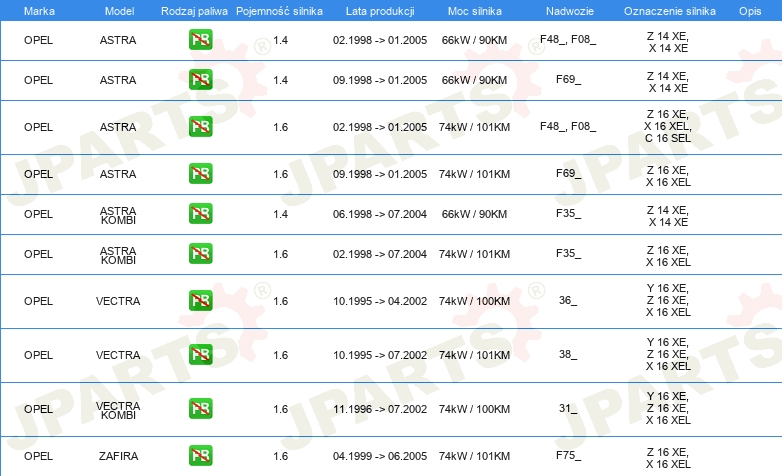Click the 1.6 engine capacity in Zafira row

(x=280, y=456)
